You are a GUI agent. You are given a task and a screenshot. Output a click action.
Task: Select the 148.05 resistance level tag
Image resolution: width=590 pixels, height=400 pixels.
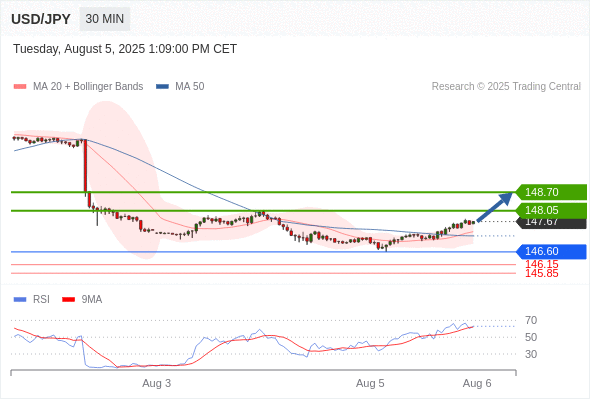(551, 210)
